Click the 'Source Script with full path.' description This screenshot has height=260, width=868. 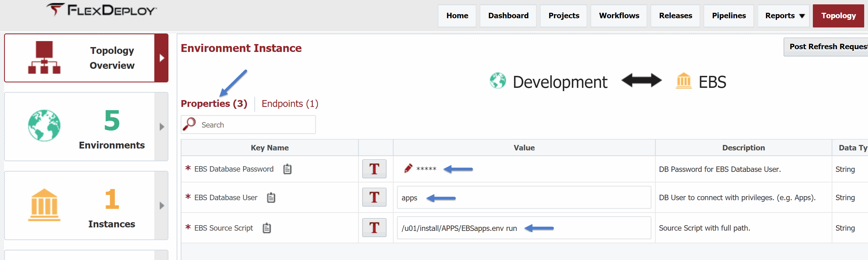click(704, 228)
